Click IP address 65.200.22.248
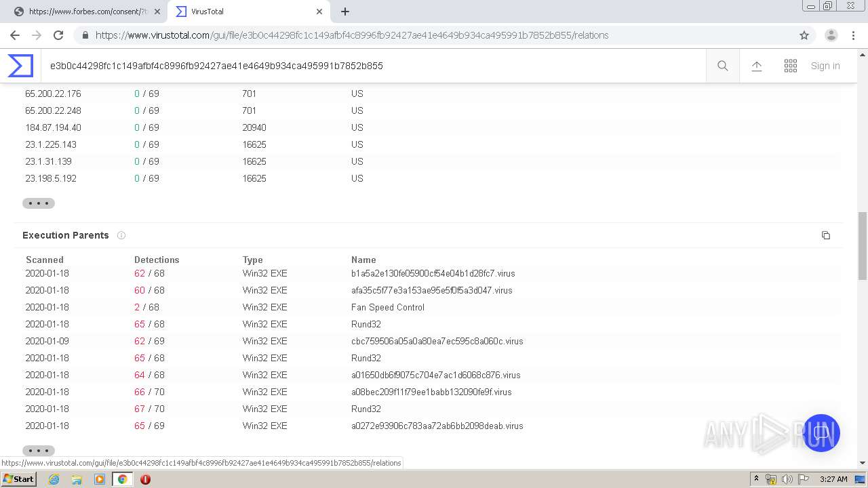The width and height of the screenshot is (868, 488). pos(53,110)
